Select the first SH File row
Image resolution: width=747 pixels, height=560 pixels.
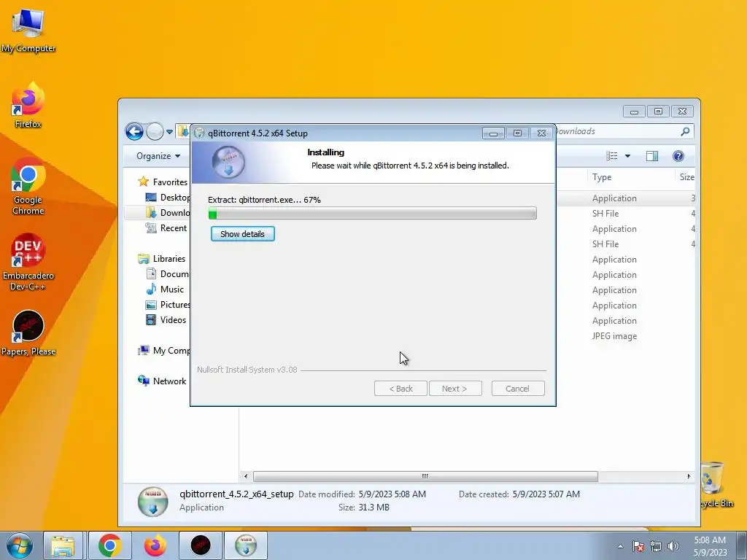click(625, 214)
